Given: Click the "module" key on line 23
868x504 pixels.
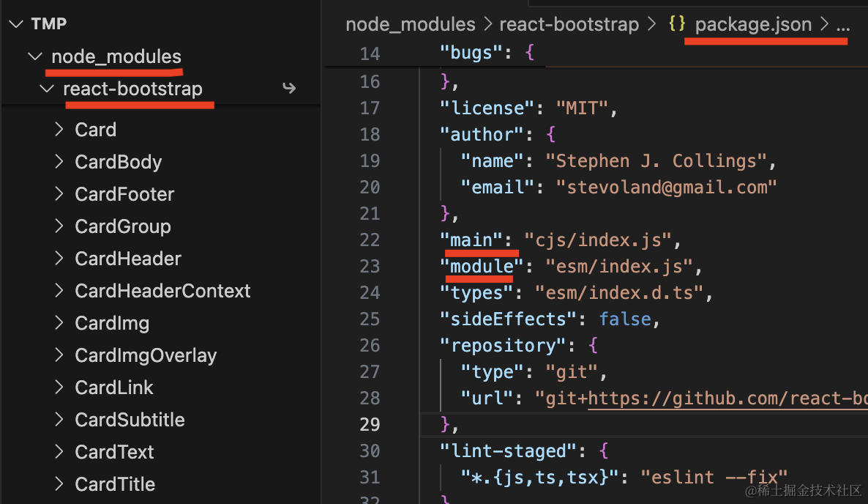Looking at the screenshot, I should click(x=482, y=267).
